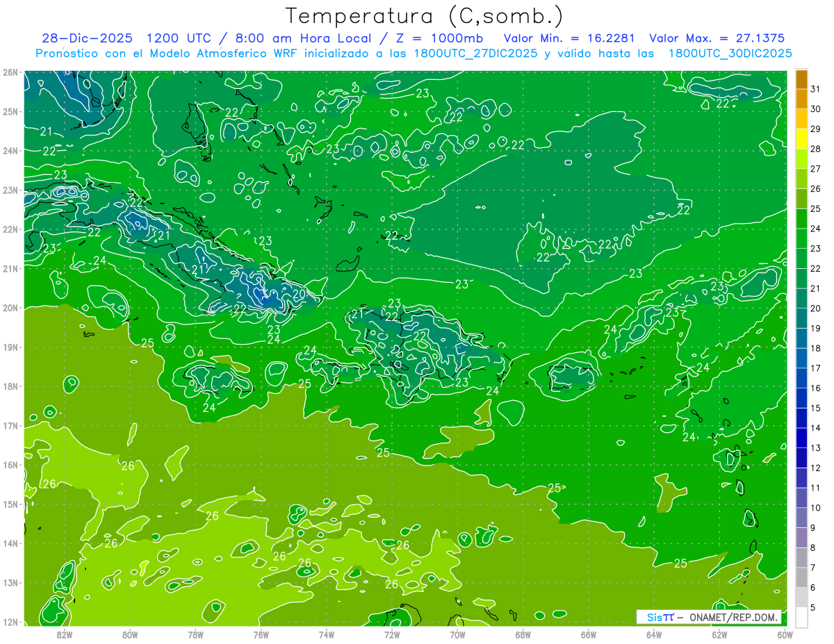Click the "Temperatura (C,somb.)" chart title

[425, 17]
